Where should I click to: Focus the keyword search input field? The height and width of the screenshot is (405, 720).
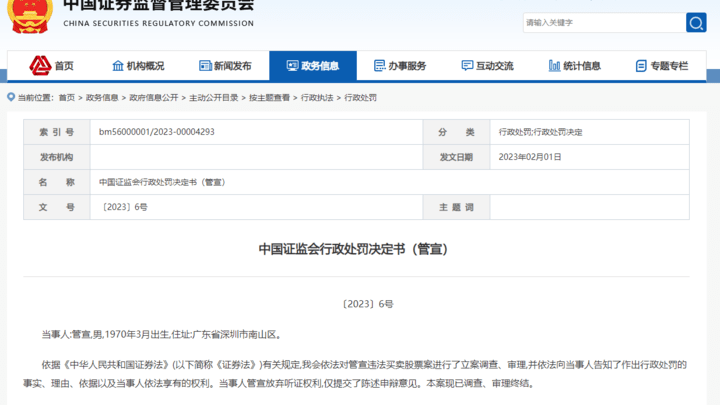tap(604, 22)
